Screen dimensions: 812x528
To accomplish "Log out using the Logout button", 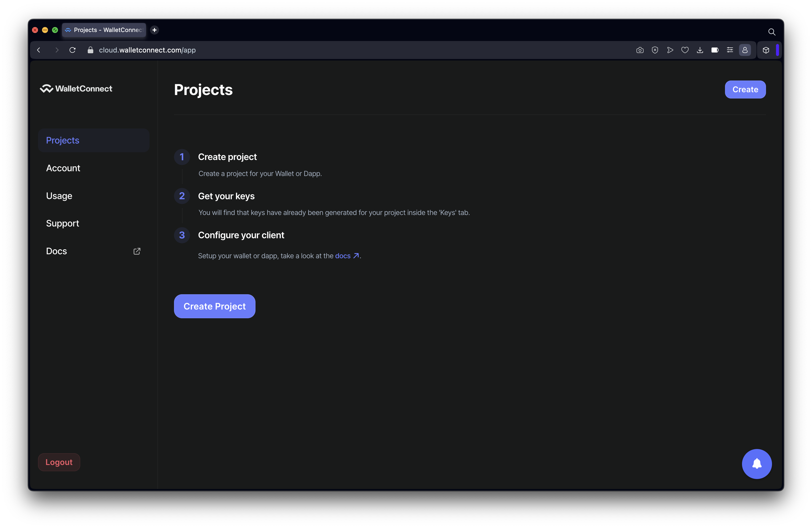I will tap(59, 462).
